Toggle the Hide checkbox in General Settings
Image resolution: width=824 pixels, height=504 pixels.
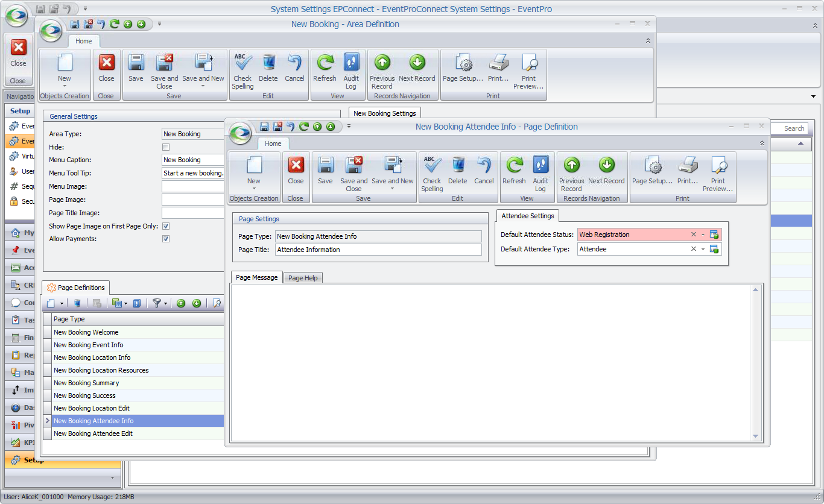166,147
